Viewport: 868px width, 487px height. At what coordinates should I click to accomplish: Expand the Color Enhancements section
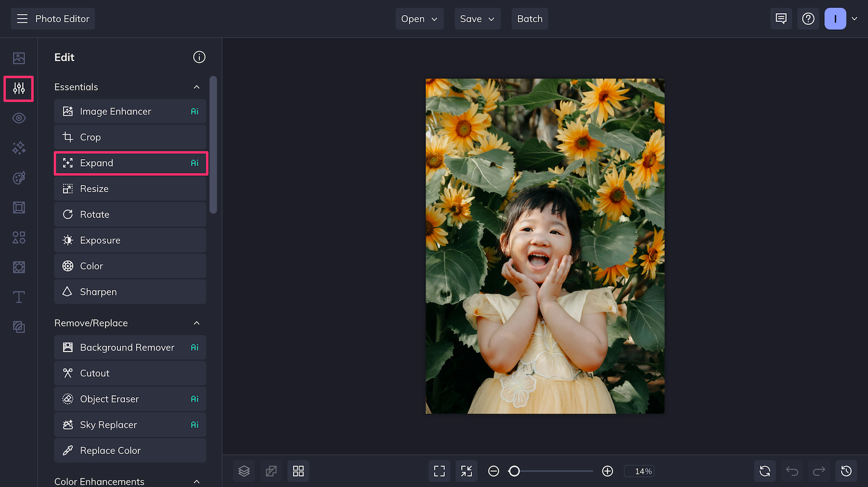coord(196,481)
